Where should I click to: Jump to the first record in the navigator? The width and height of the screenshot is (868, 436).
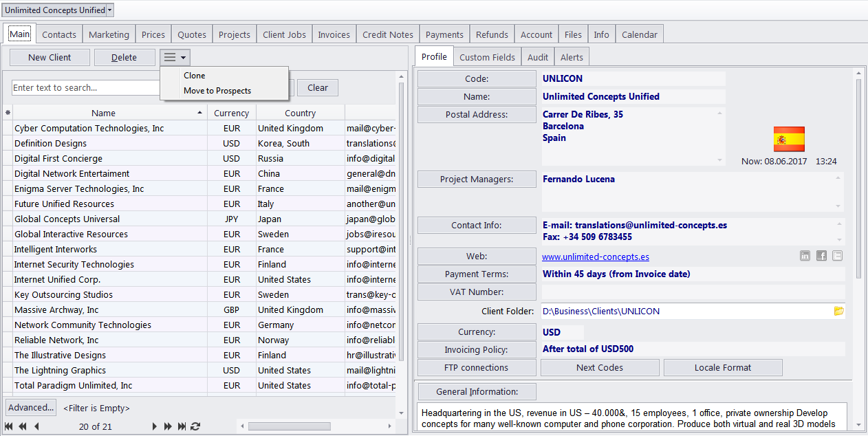[9, 426]
